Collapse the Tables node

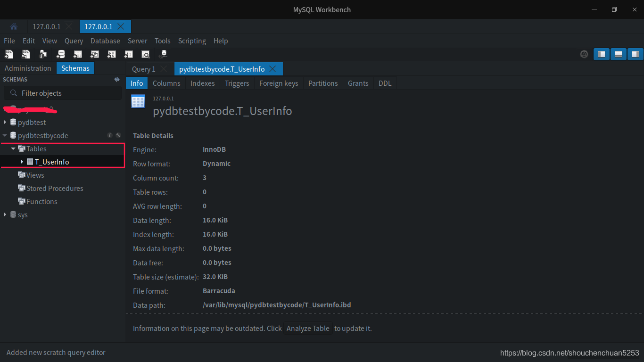(13, 148)
